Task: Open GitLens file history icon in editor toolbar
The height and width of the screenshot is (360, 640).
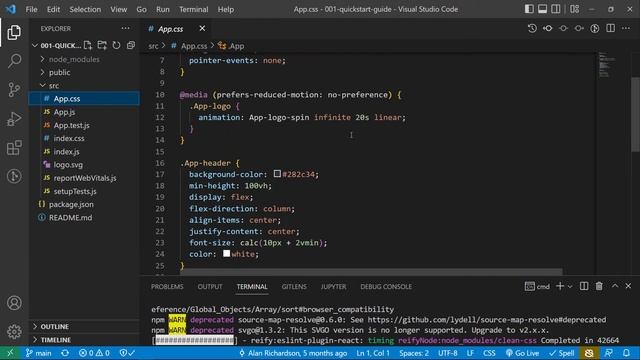Action: (532, 28)
